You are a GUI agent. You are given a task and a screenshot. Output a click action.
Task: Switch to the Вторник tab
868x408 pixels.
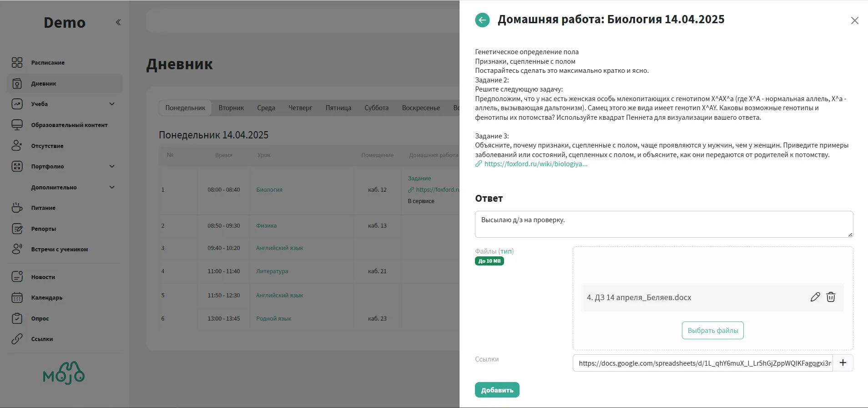point(231,108)
